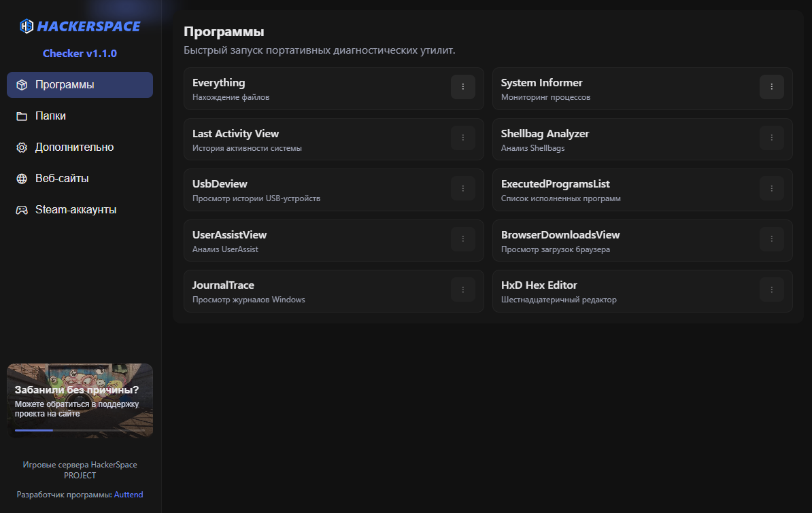
Task: Expand options for Last Activity View
Action: tap(463, 138)
